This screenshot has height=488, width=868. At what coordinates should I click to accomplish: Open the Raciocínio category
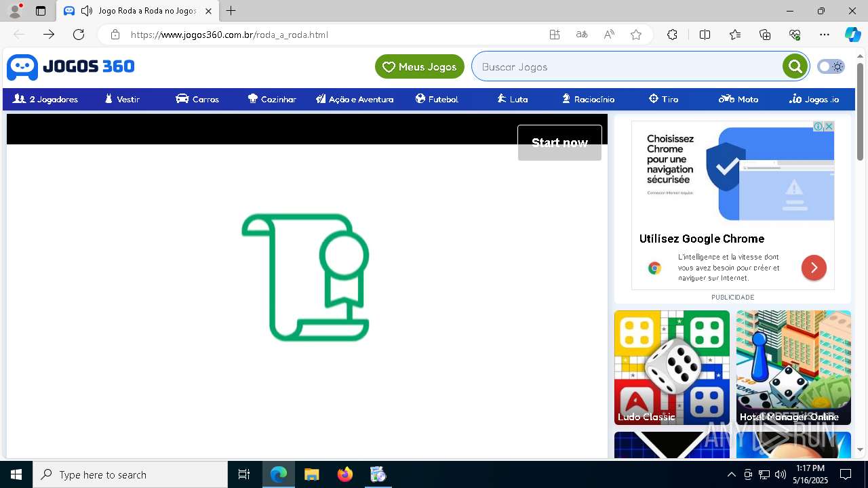click(588, 99)
